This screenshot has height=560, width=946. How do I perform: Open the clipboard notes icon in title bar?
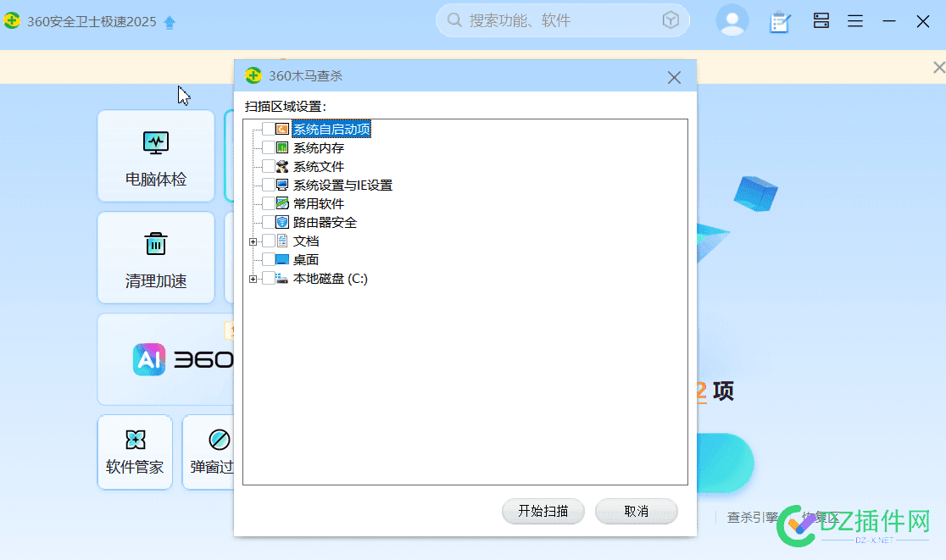click(x=780, y=22)
